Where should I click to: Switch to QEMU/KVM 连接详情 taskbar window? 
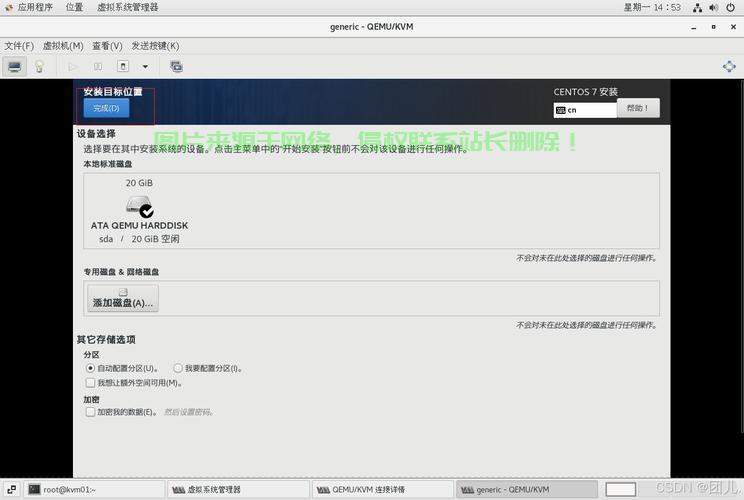click(x=383, y=490)
